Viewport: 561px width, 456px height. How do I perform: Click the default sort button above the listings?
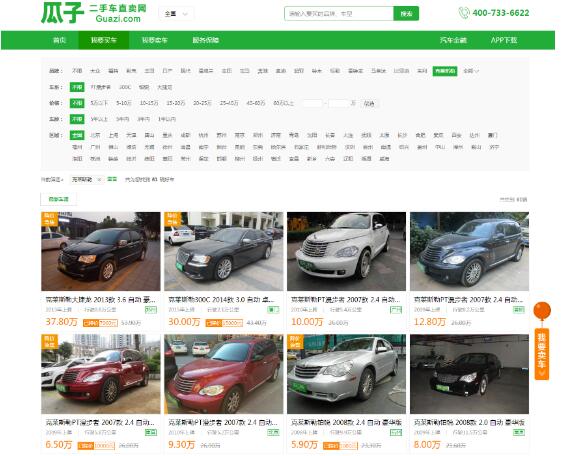click(58, 199)
